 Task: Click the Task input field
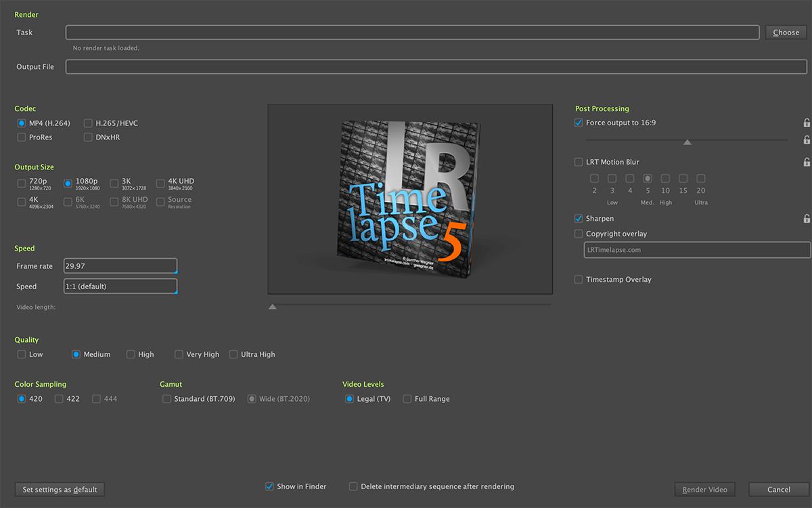[x=412, y=33]
